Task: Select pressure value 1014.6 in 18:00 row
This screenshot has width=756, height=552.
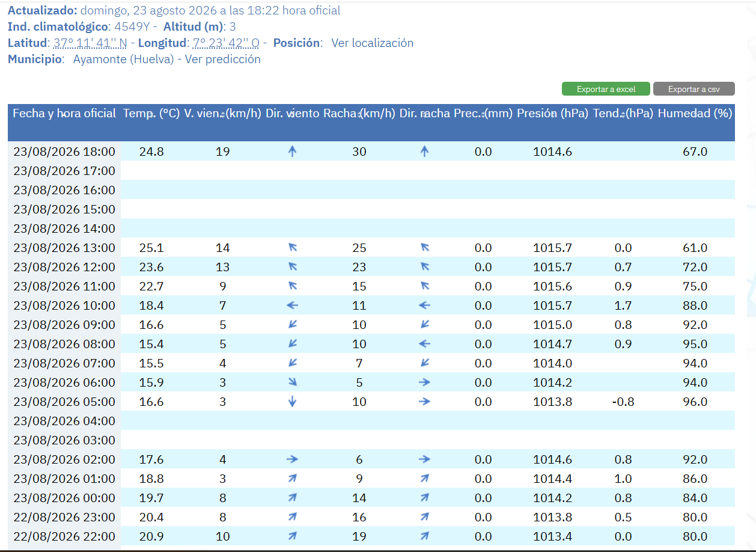Action: 552,152
